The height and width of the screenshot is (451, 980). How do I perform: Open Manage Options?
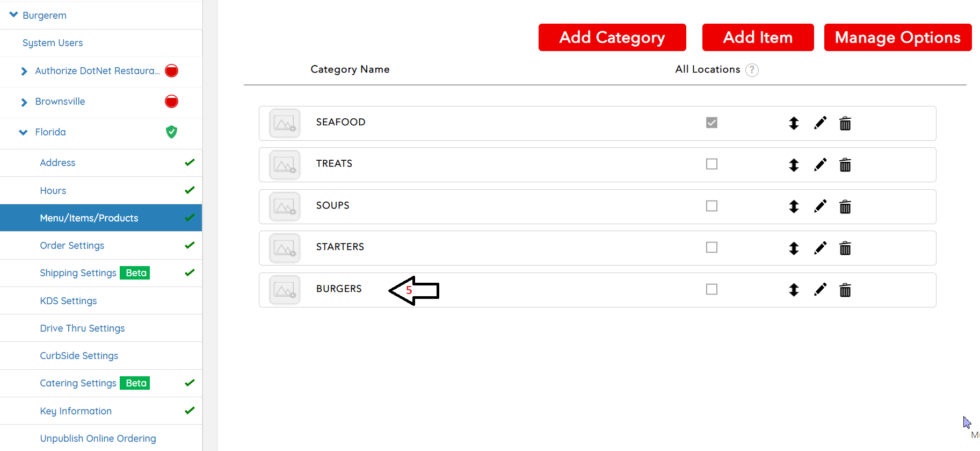[897, 38]
